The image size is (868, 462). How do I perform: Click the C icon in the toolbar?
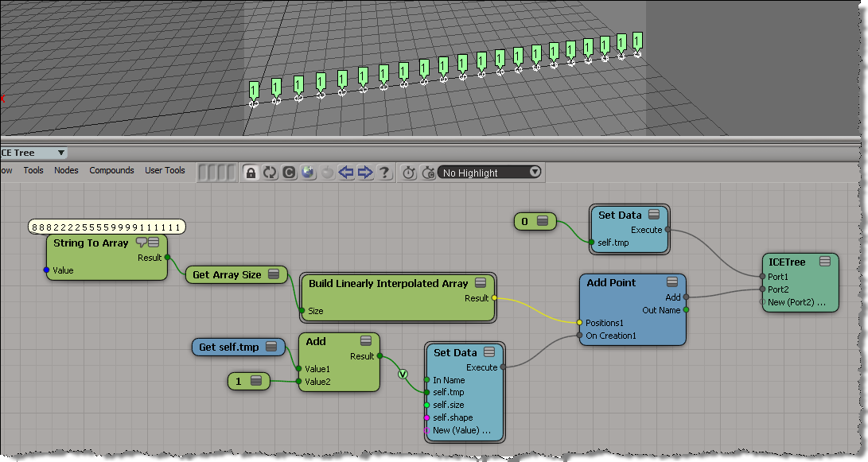289,173
